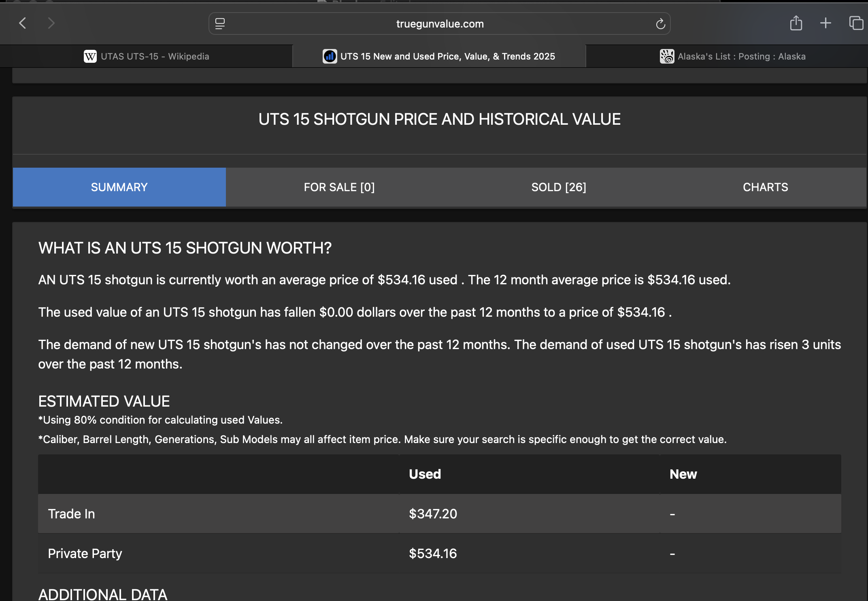This screenshot has height=601, width=868.
Task: Open page settings icon in address bar
Action: pyautogui.click(x=220, y=23)
